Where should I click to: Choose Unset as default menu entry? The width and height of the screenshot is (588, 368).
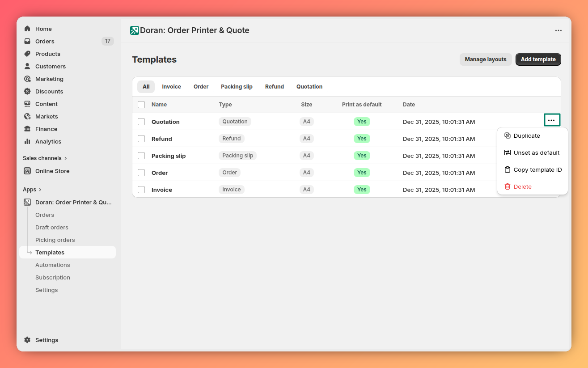pos(533,152)
